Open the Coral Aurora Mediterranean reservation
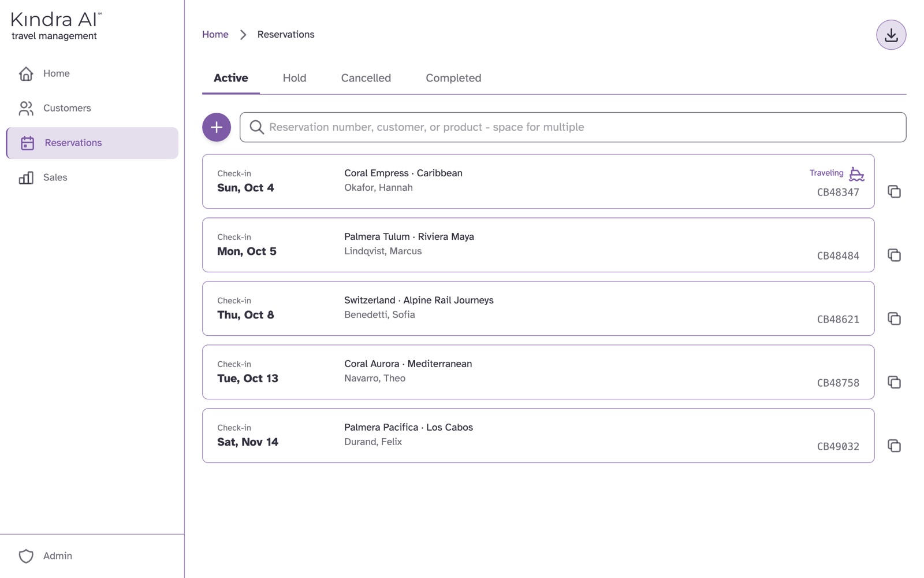 coord(538,372)
